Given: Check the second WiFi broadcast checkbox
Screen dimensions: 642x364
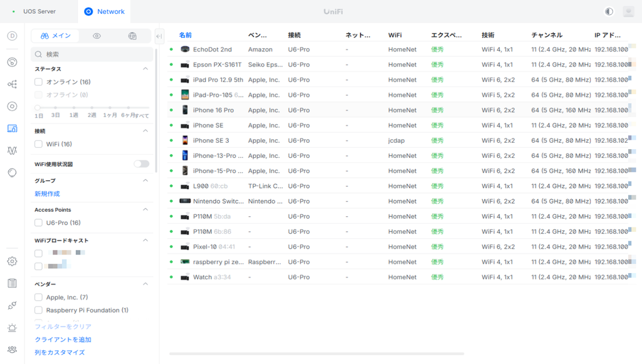Looking at the screenshot, I should (x=38, y=266).
